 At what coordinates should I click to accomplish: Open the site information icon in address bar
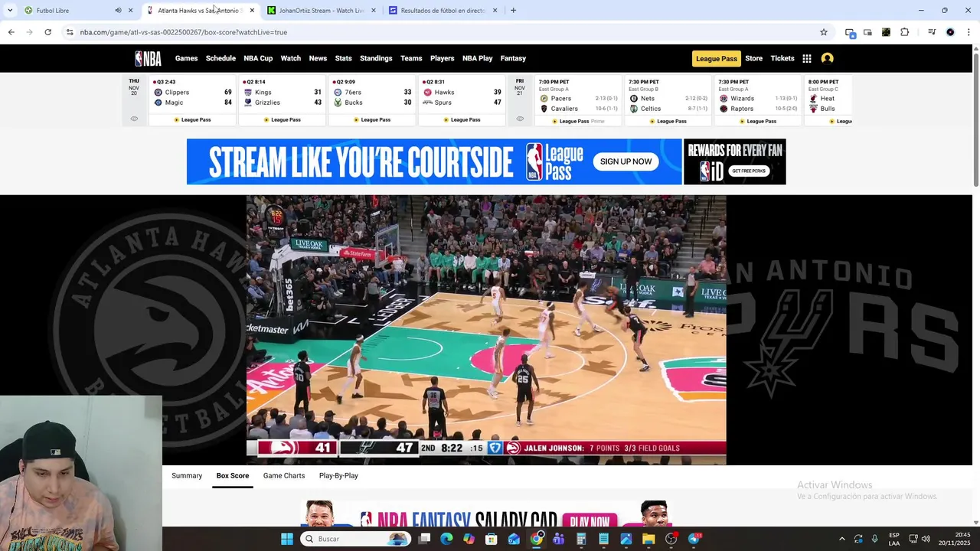pos(70,32)
